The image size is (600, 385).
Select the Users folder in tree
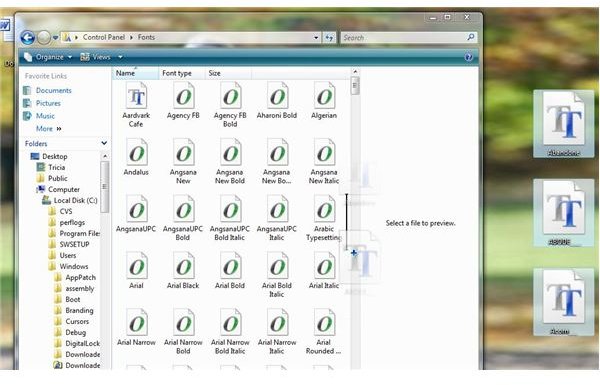tap(62, 256)
